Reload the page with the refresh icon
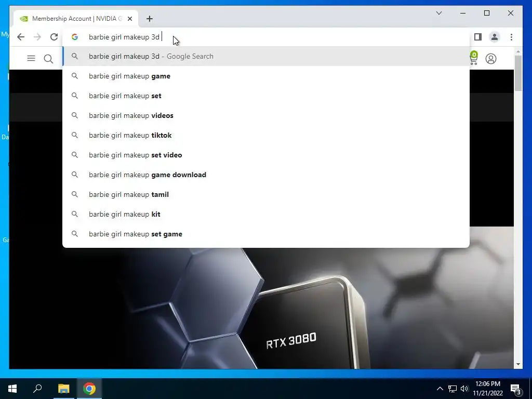Viewport: 532px width, 399px height. point(54,37)
